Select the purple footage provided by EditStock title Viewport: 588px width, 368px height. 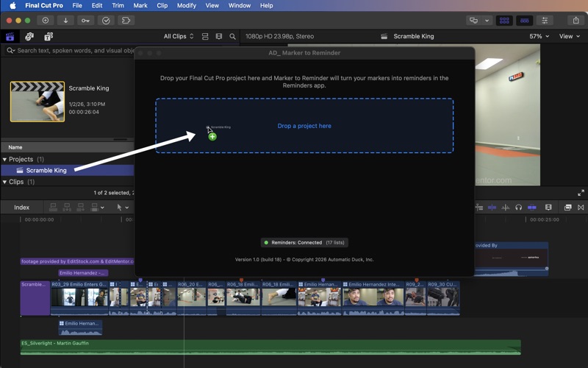click(x=77, y=261)
